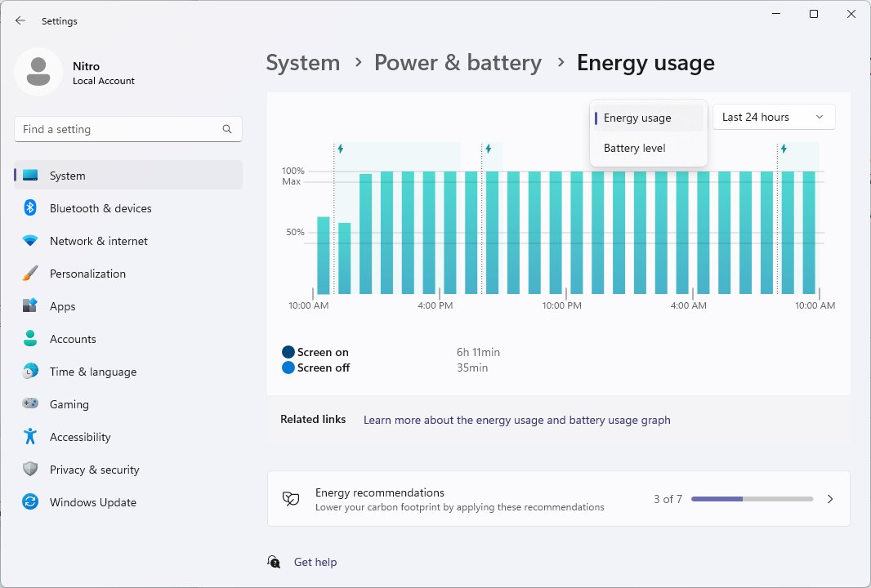The height and width of the screenshot is (588, 871).
Task: Go to Gaming settings
Action: tap(128, 404)
